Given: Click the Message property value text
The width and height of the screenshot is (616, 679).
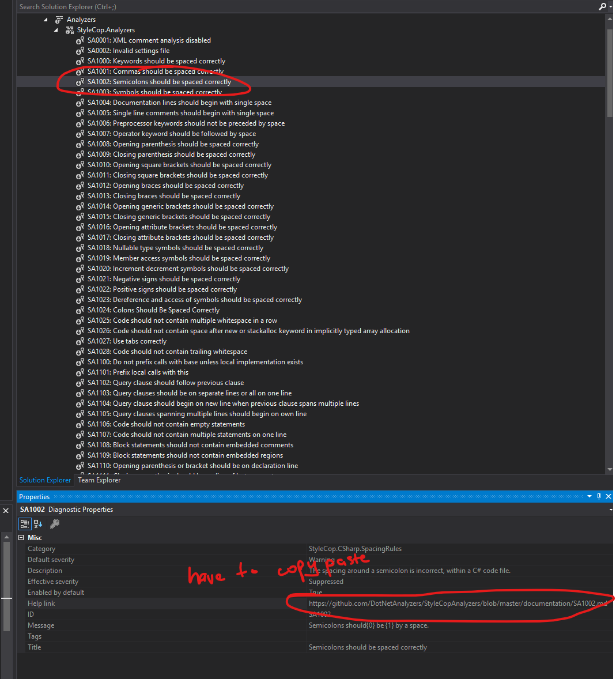Looking at the screenshot, I should coord(368,626).
